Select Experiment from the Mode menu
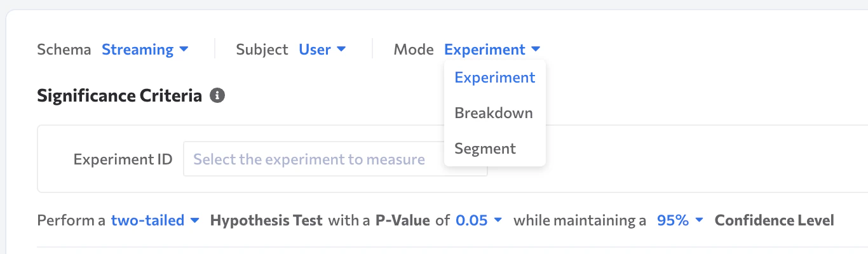The width and height of the screenshot is (868, 254). pyautogui.click(x=495, y=77)
